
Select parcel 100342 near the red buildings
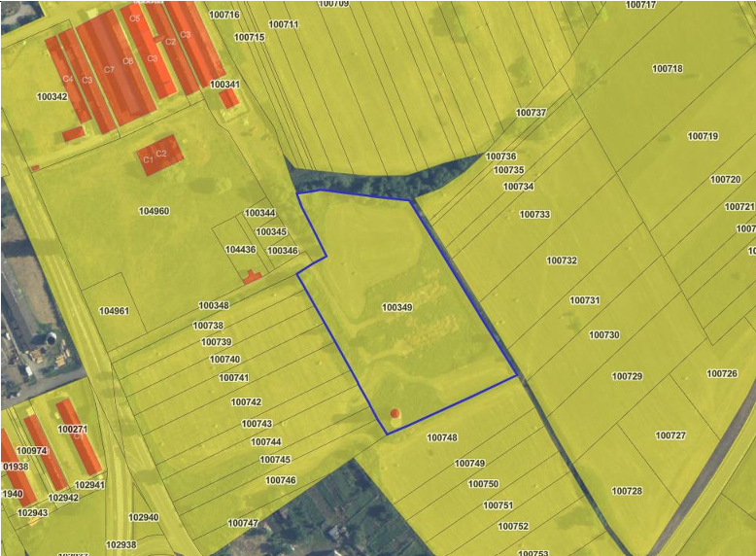[x=52, y=96]
